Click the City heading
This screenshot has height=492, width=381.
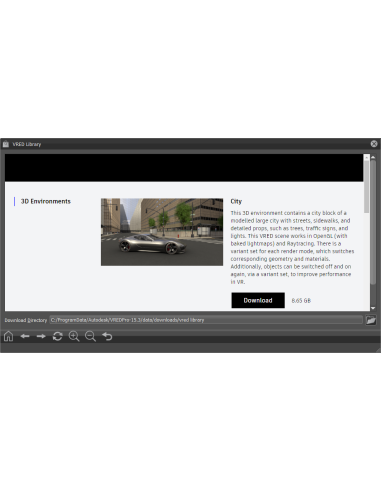[x=236, y=201]
